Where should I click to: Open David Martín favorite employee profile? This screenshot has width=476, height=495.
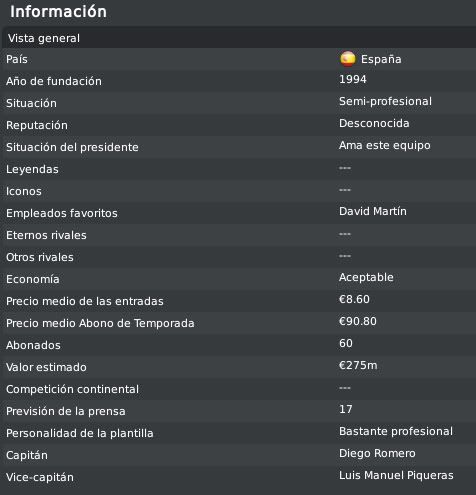[x=373, y=211]
